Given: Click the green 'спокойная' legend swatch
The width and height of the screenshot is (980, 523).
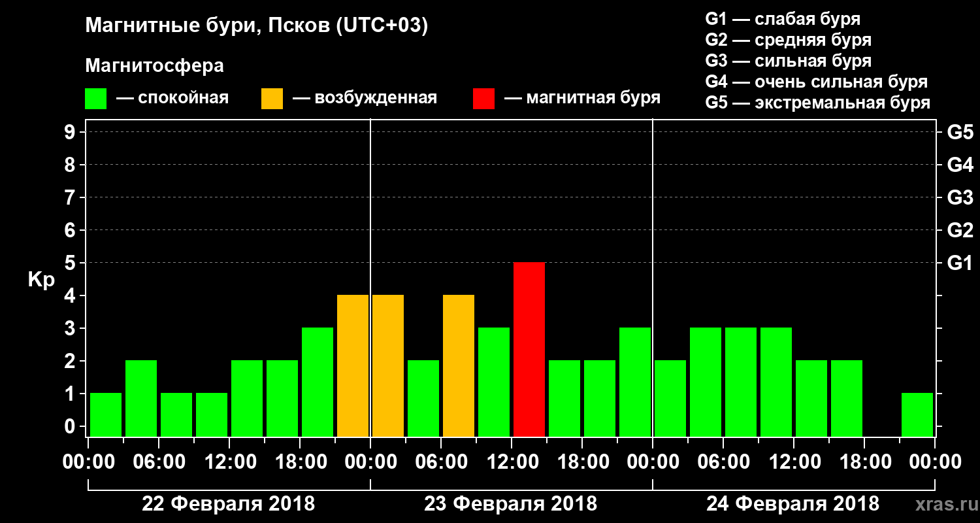Looking at the screenshot, I should 95,99.
